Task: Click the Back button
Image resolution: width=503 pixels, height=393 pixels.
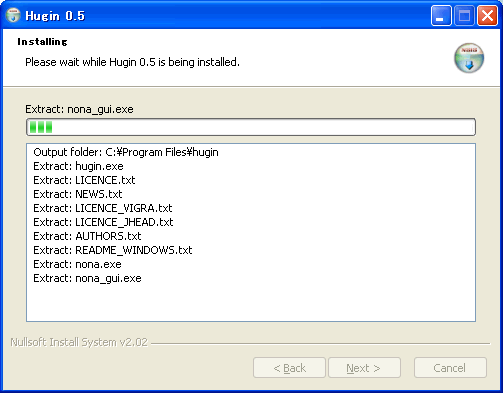Action: click(x=289, y=368)
